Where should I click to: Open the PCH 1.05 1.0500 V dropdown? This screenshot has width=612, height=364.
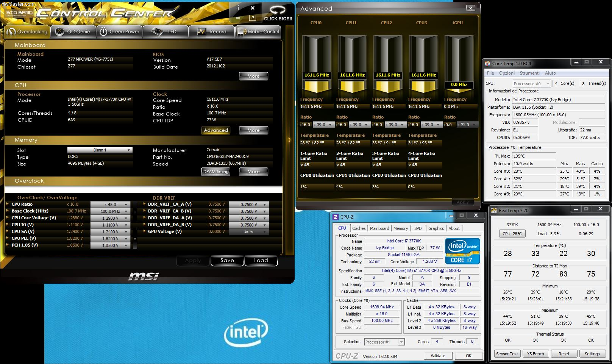111,245
